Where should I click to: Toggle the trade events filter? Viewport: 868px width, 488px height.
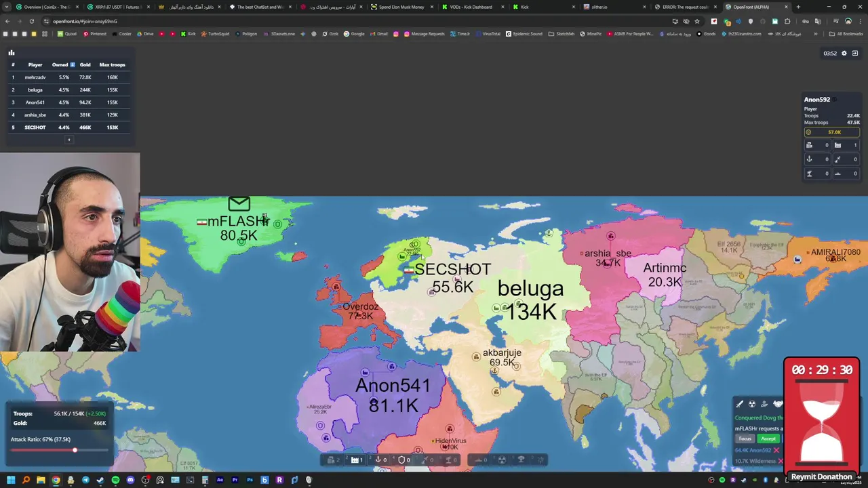764,404
